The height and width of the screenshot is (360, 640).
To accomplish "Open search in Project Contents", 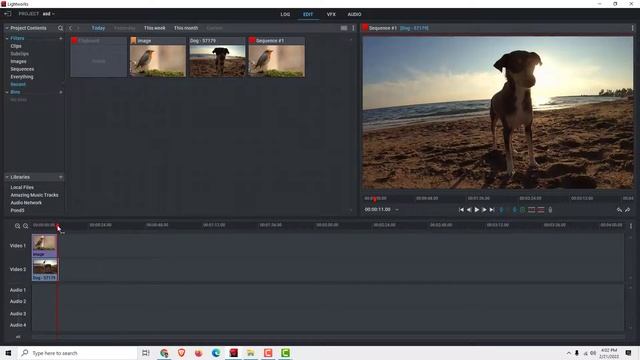I will coord(60,28).
